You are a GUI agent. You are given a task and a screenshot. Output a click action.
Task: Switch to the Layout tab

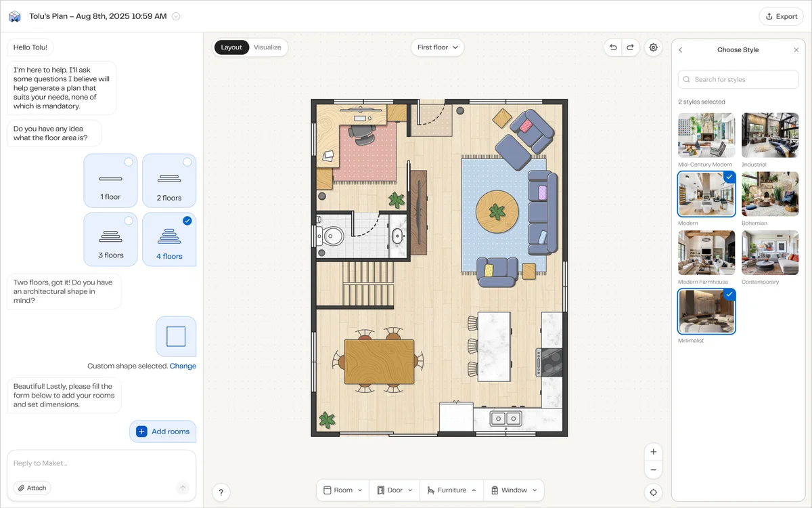click(x=231, y=47)
